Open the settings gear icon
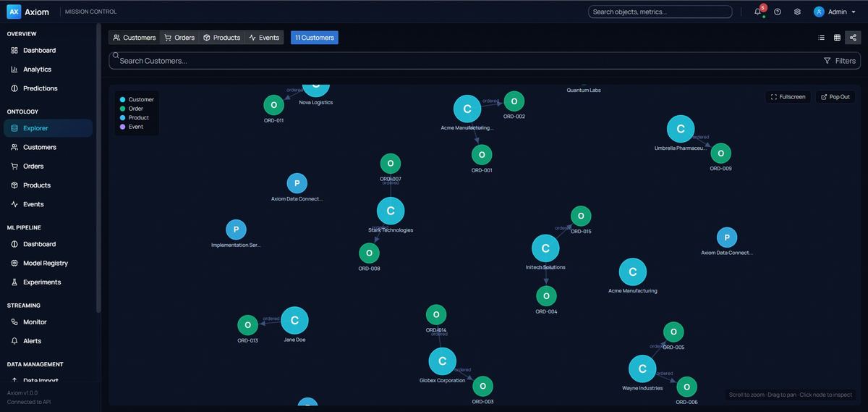Screen dimensions: 868x412 pos(797,12)
